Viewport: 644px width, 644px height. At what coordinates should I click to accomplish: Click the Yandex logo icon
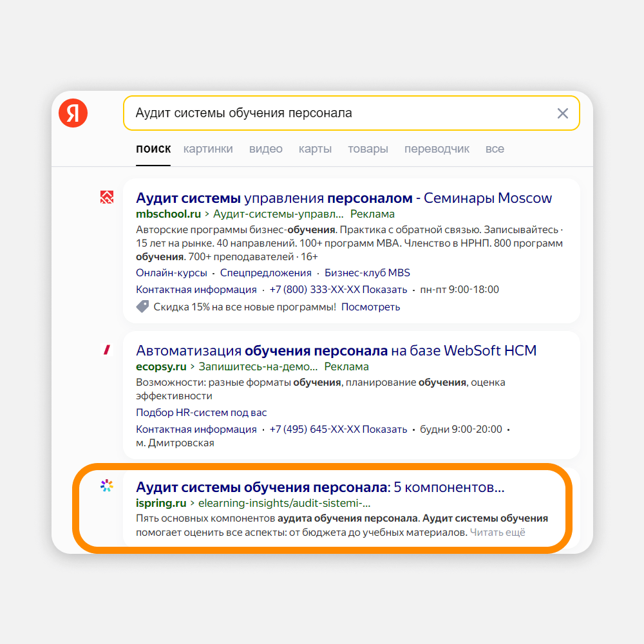pyautogui.click(x=73, y=113)
